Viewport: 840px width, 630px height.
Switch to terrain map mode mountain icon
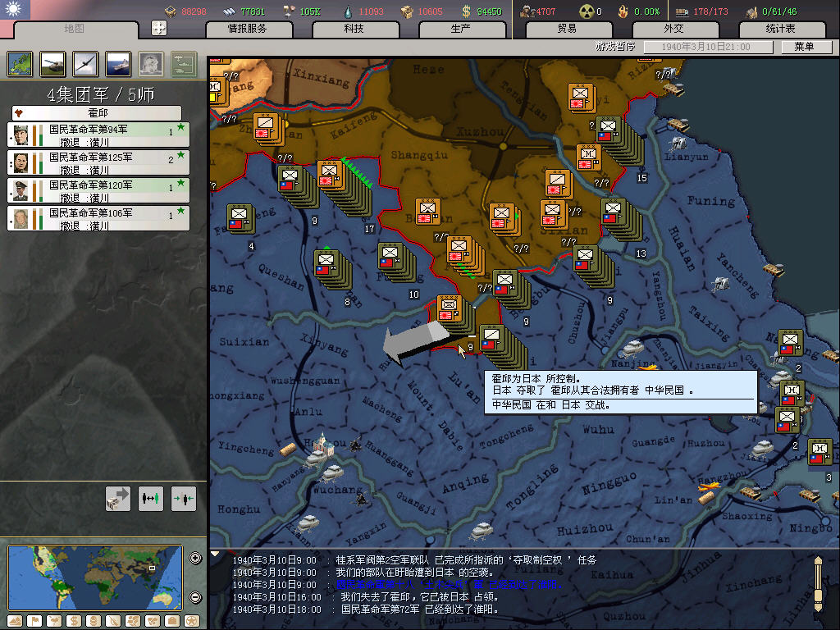pos(15,622)
